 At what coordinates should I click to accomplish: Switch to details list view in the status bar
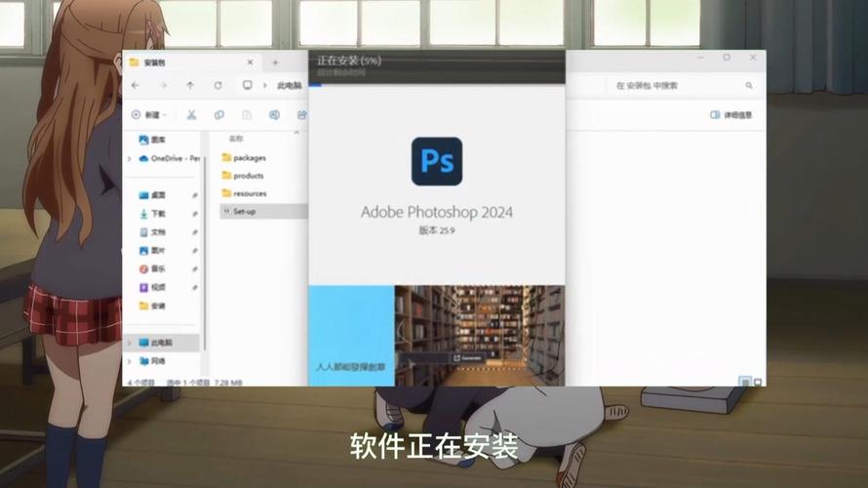[745, 382]
